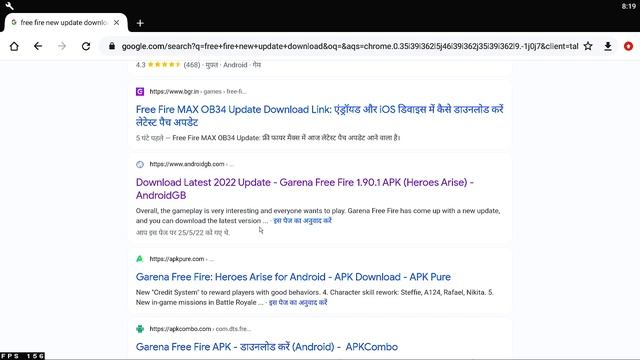Click the apkcombo.com site favicon
Screen dimensions: 640x360
point(140,329)
